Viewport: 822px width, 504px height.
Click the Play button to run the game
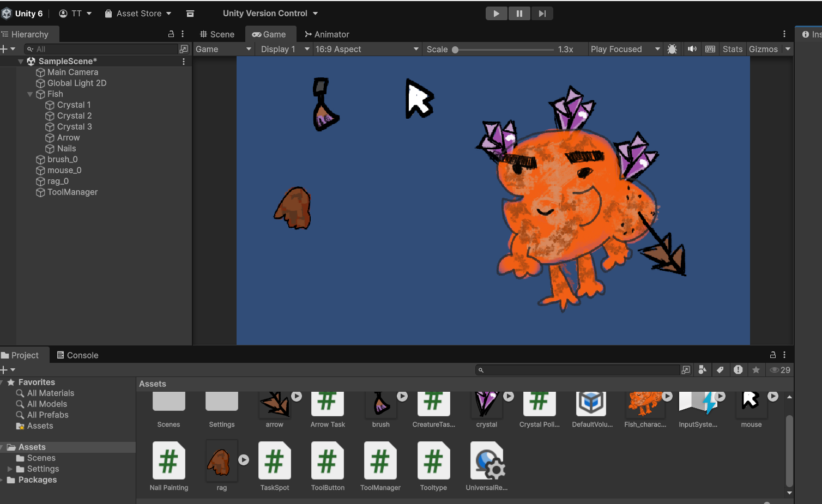[496, 14]
